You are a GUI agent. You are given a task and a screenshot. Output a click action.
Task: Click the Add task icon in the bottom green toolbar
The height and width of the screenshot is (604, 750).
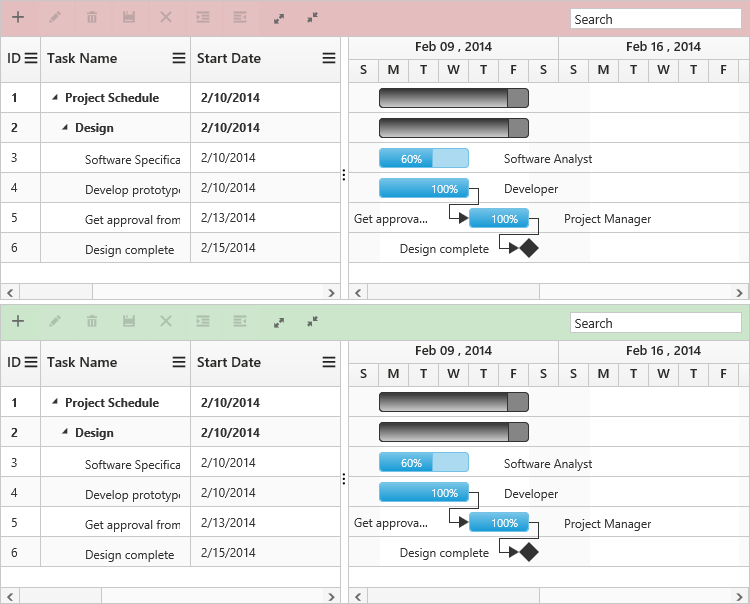pos(18,322)
